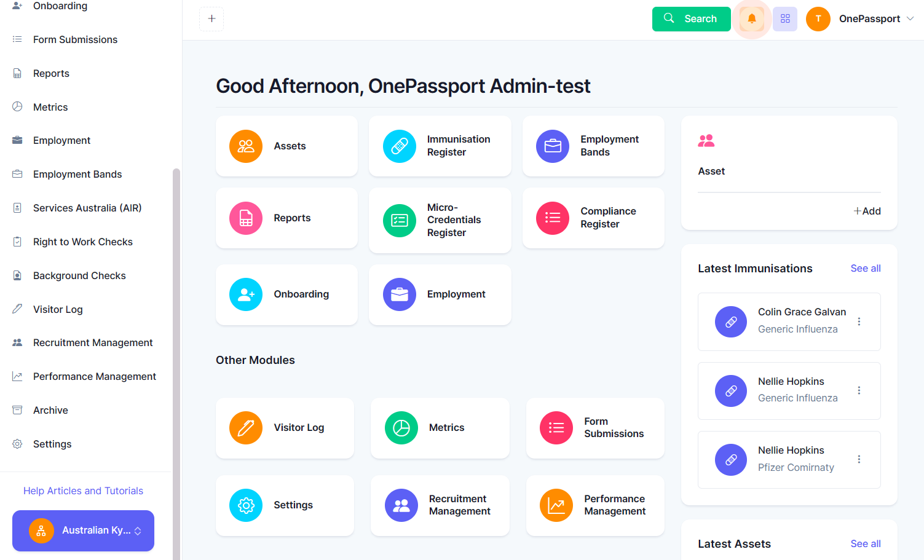Click Colin Grace Galvan immunisation icon

(x=731, y=322)
